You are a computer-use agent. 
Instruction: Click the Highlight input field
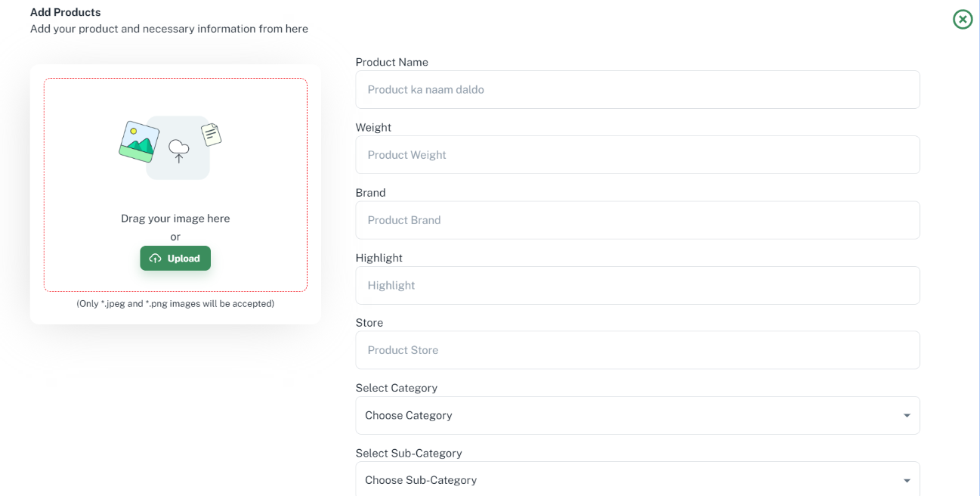637,285
